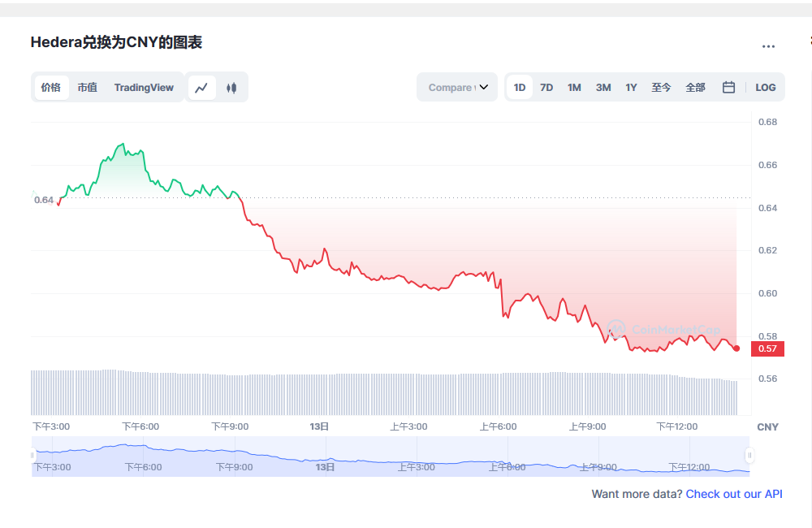Click the 0.64 opening price label at left
Image resolution: width=812 pixels, height=528 pixels.
click(44, 200)
